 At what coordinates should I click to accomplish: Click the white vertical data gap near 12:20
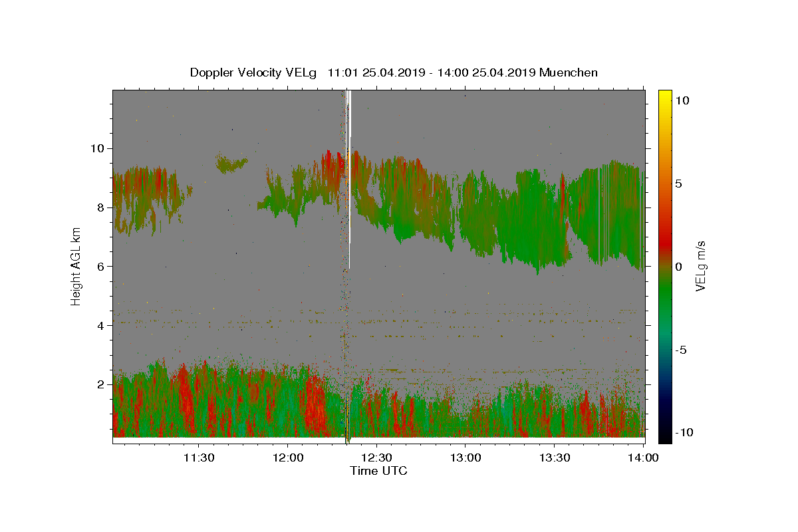349,180
